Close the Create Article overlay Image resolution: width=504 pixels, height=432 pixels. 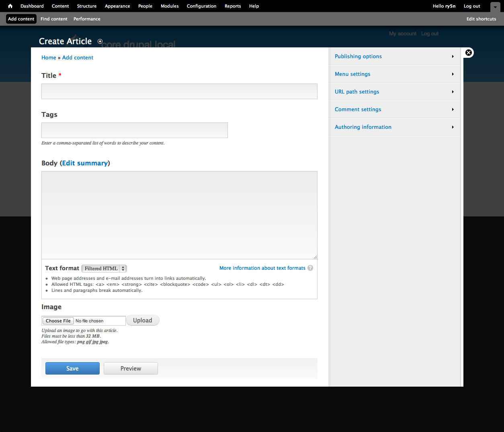pos(469,53)
